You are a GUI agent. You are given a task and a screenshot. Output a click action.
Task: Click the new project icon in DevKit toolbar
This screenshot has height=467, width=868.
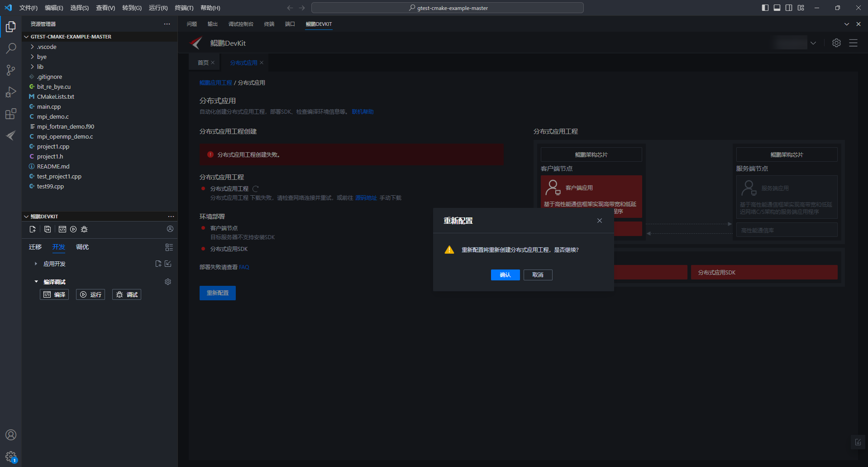pyautogui.click(x=33, y=229)
